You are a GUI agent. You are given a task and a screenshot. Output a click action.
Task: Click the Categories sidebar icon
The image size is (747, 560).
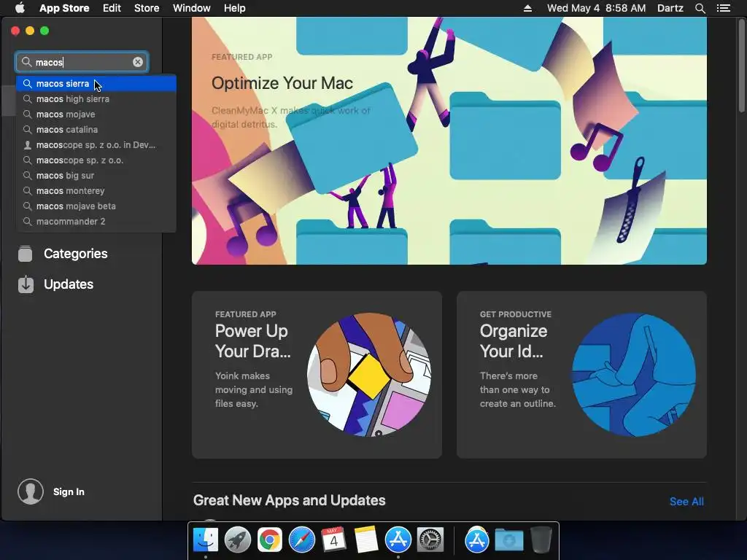point(26,254)
